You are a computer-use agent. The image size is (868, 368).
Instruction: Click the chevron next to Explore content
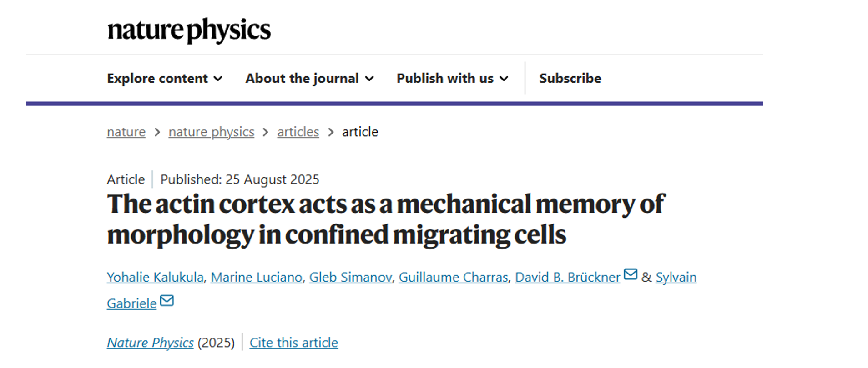pos(218,79)
